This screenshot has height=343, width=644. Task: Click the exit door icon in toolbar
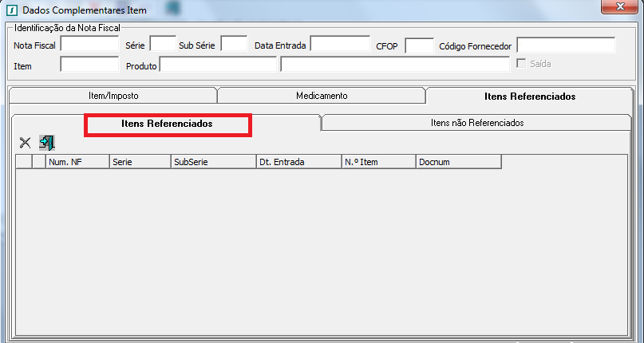click(47, 143)
